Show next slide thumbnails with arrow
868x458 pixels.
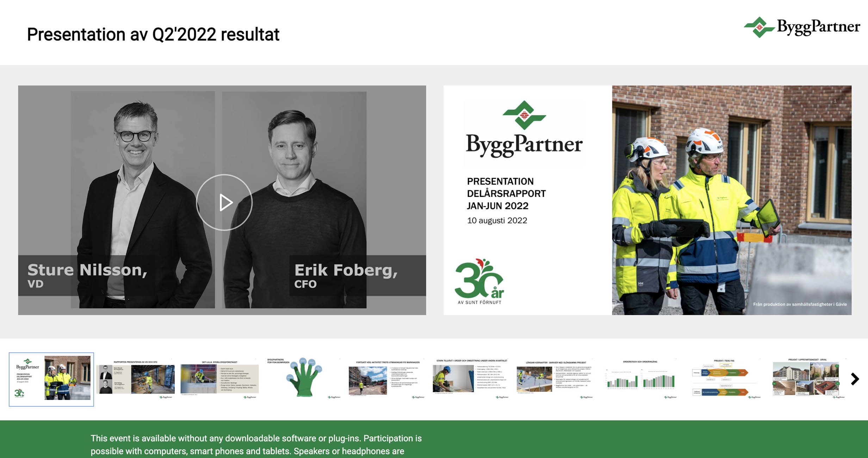(855, 379)
